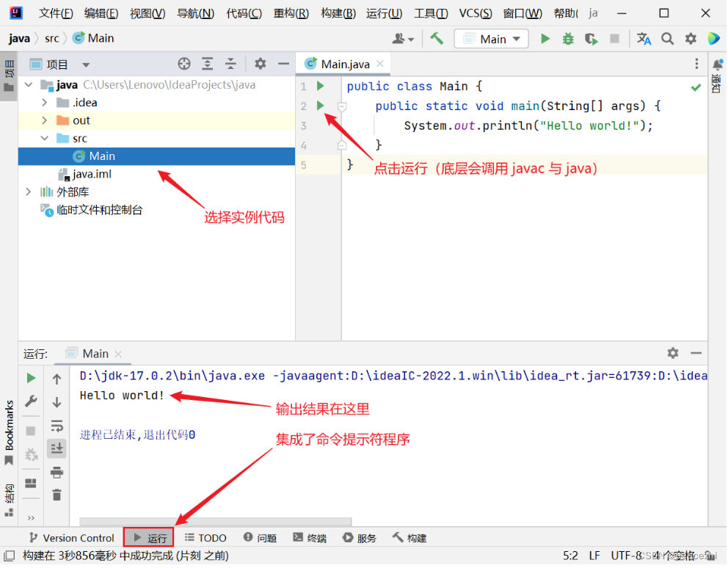The image size is (728, 568).
Task: Collapse all in project panel
Action: pyautogui.click(x=230, y=64)
